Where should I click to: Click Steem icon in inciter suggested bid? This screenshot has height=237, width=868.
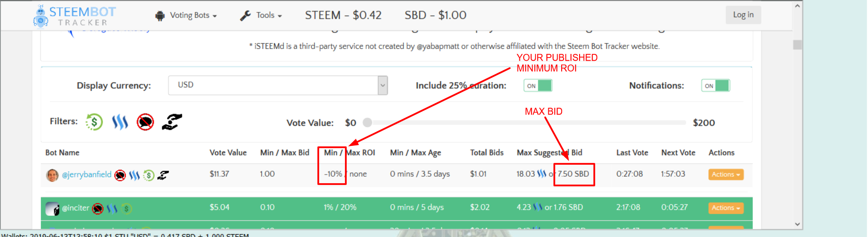tap(538, 207)
